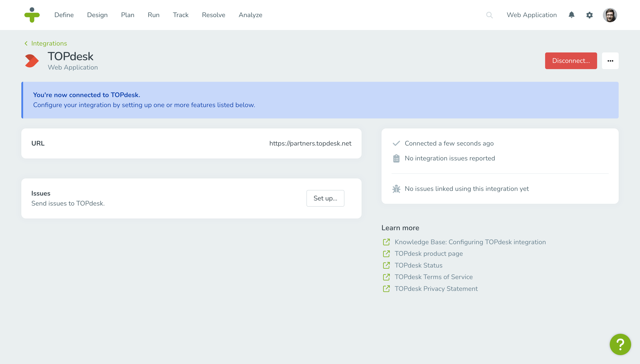The image size is (640, 364).
Task: Open the green help question mark button
Action: [620, 344]
